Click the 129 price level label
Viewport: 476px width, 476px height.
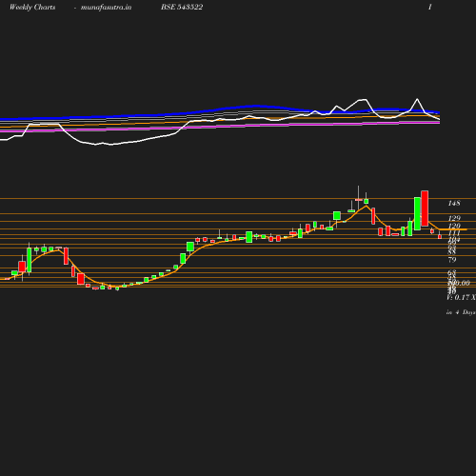point(454,218)
